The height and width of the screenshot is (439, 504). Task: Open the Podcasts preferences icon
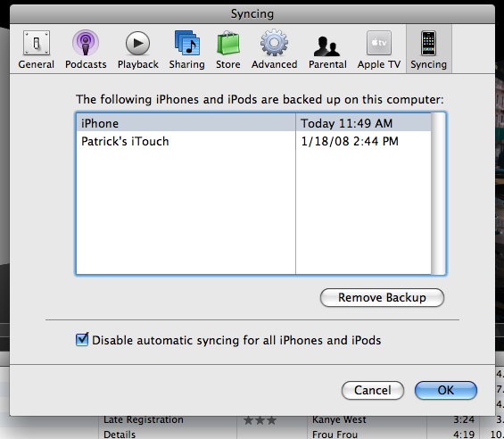coord(86,43)
